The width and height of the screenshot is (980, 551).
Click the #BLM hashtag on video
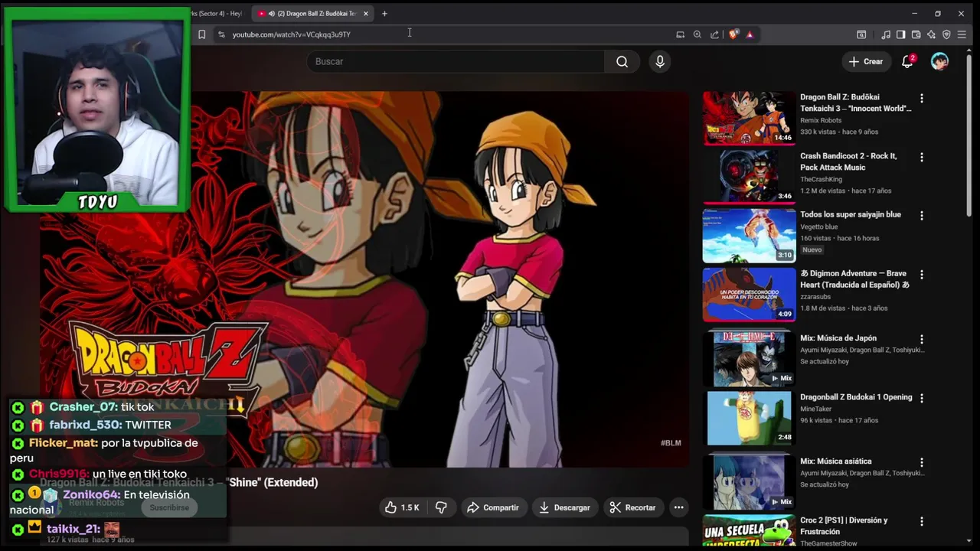pyautogui.click(x=671, y=443)
